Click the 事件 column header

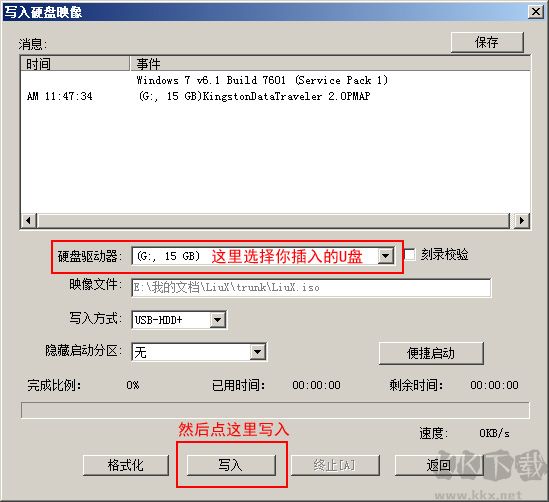[x=330, y=64]
